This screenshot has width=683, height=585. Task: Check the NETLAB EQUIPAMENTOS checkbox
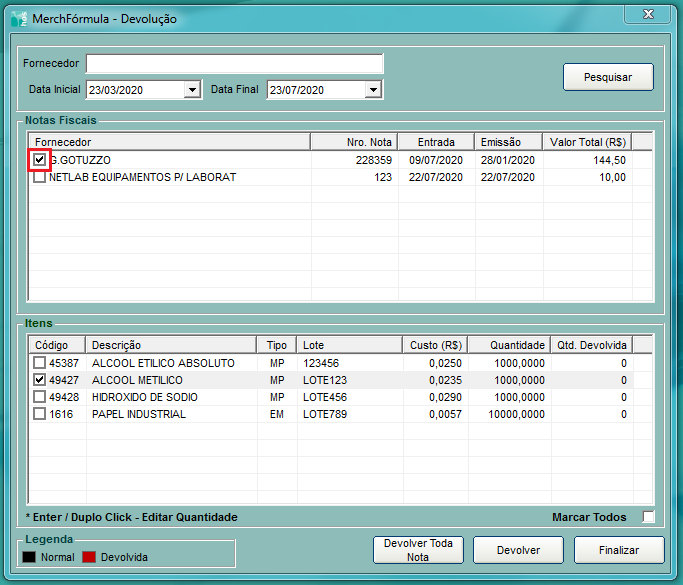point(39,177)
